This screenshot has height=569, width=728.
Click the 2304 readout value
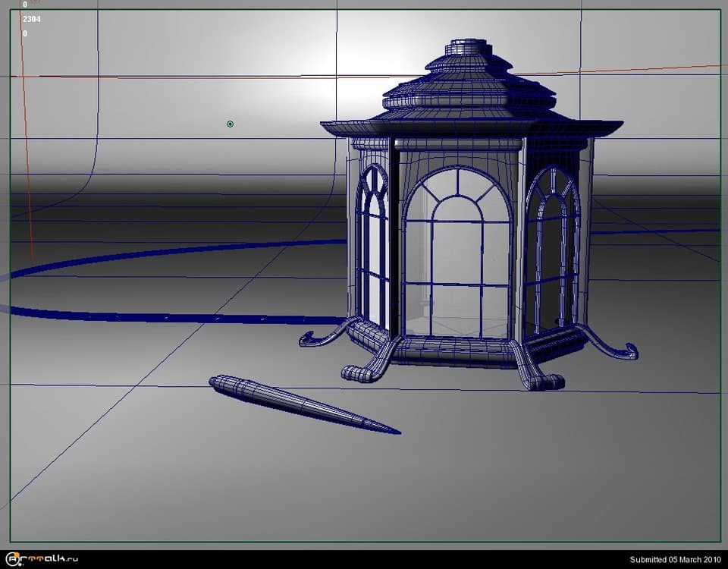click(x=32, y=19)
